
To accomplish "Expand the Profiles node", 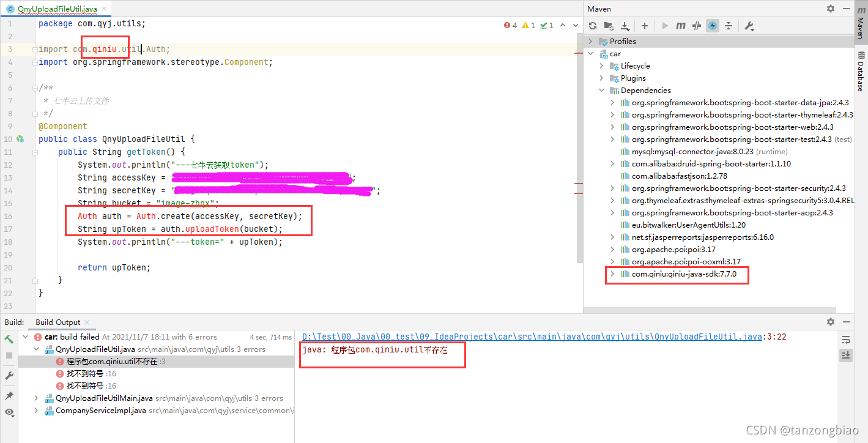I will pyautogui.click(x=589, y=41).
